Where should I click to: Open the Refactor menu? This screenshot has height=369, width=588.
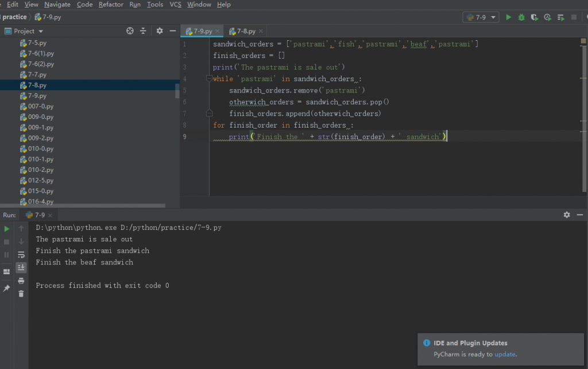pos(111,5)
